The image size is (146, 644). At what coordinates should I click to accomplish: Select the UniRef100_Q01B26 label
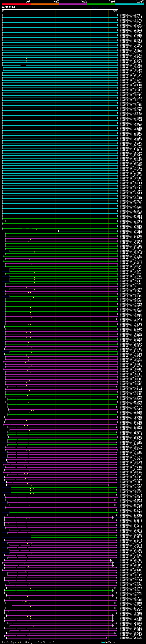131,75
